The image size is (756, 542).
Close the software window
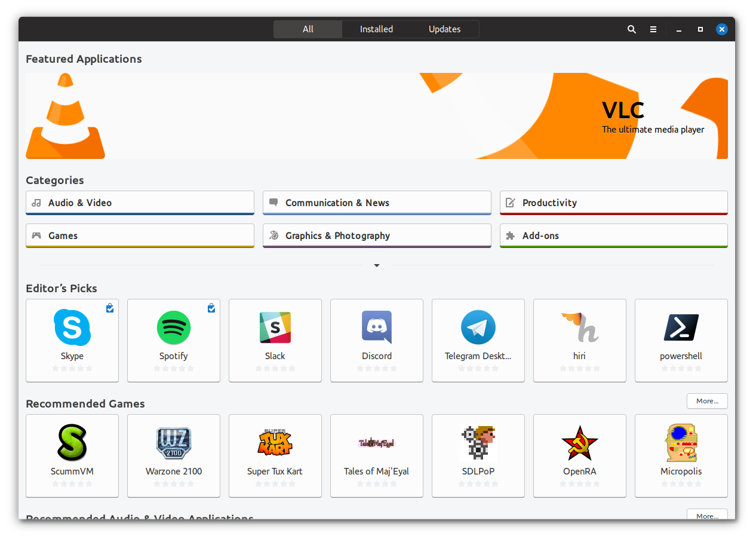click(x=722, y=29)
